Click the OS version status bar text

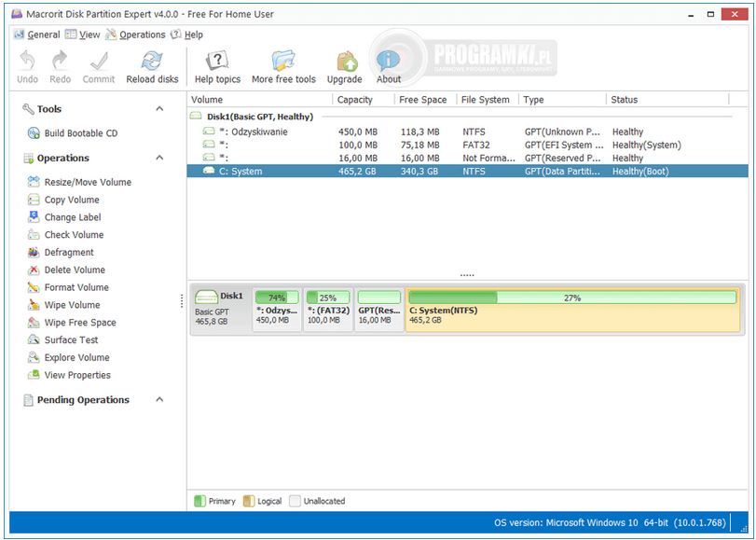610,522
